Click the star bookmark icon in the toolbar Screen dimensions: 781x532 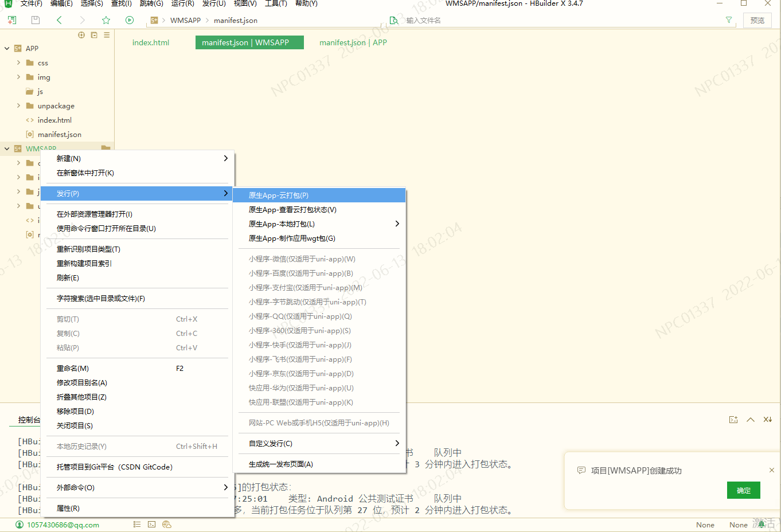[x=106, y=20]
